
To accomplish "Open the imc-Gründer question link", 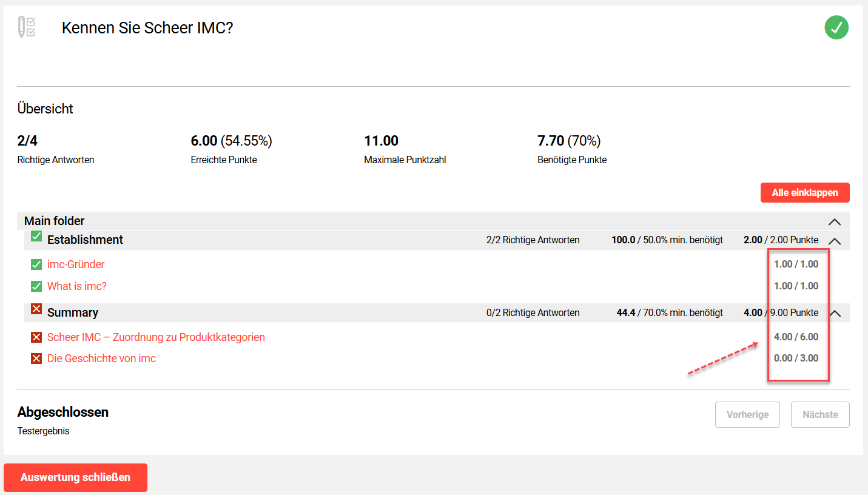I will coord(76,264).
